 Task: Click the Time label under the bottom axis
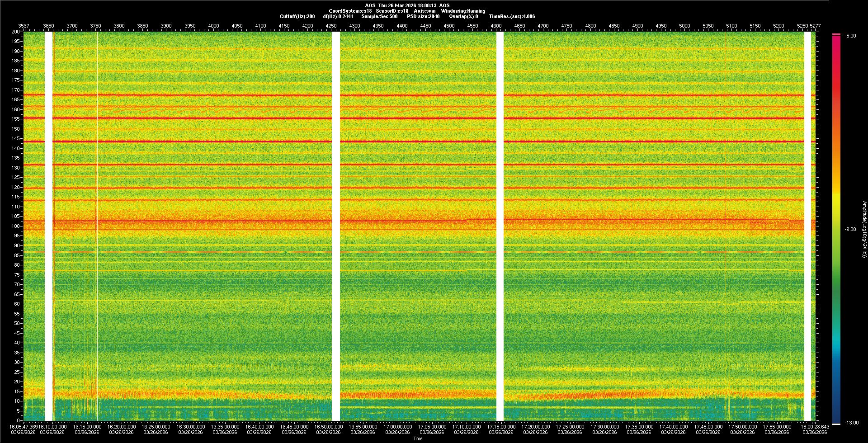pos(418,438)
